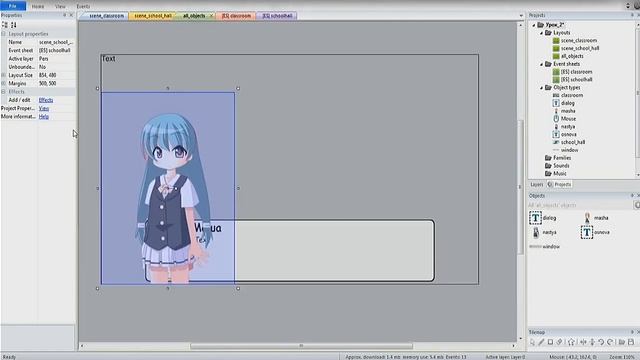
Task: Select scene_school_hall in project tree
Action: (576, 48)
